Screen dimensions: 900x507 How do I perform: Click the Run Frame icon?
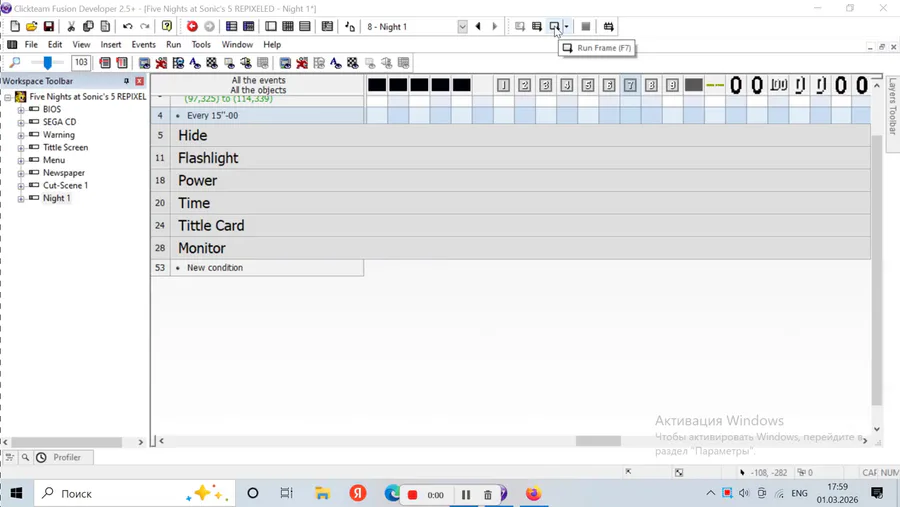(x=554, y=26)
